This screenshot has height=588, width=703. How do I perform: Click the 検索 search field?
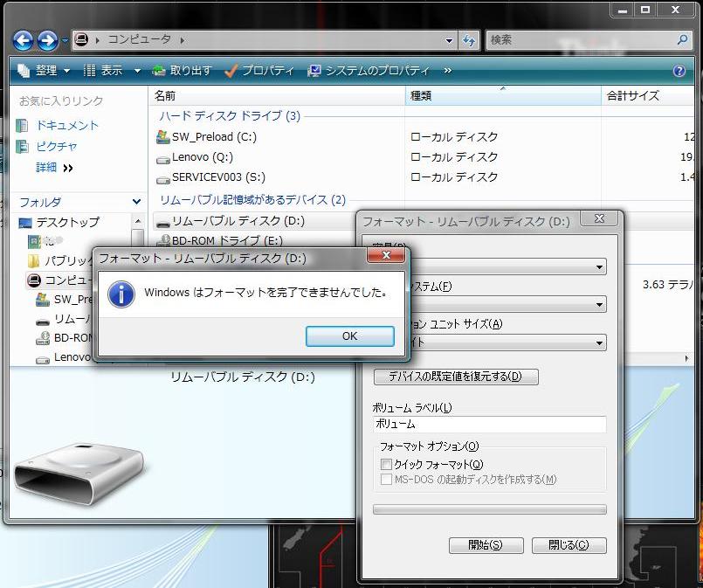tap(581, 40)
